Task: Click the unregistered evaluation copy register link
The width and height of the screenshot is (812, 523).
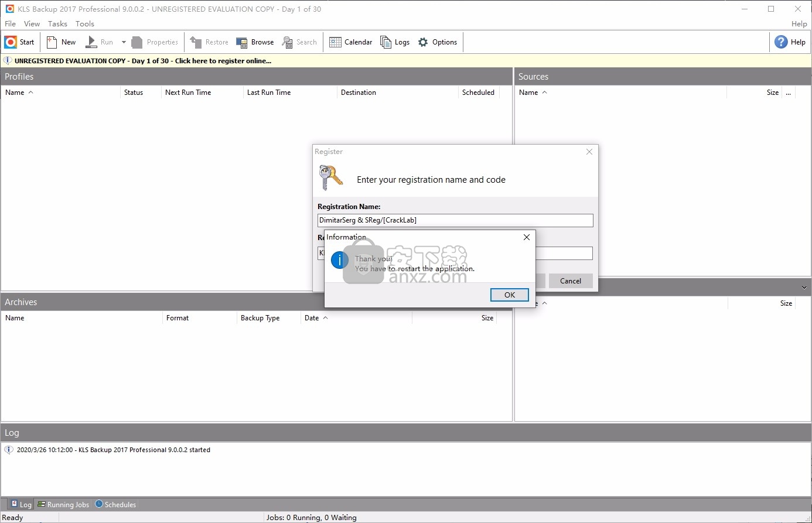Action: 143,61
